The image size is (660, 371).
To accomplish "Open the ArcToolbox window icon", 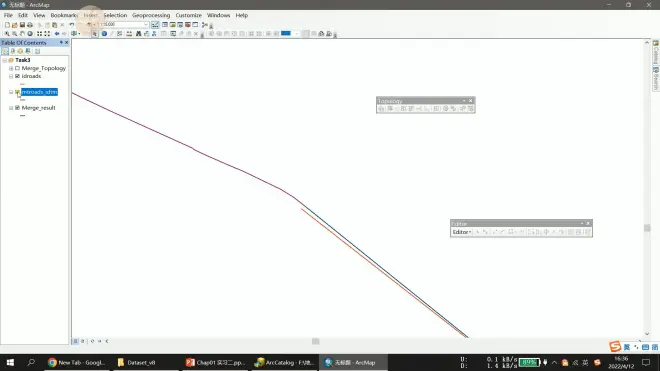I will pyautogui.click(x=188, y=25).
